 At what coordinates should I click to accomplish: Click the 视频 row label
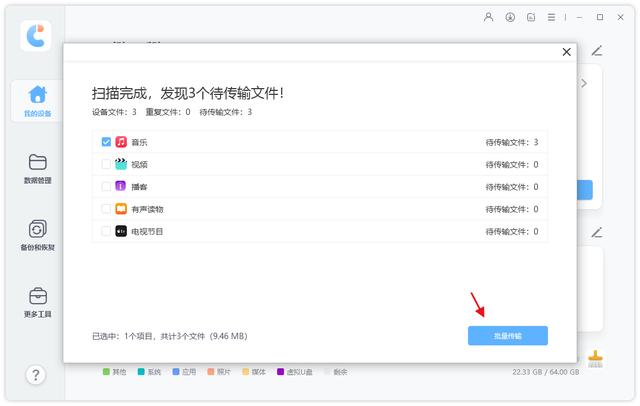139,164
